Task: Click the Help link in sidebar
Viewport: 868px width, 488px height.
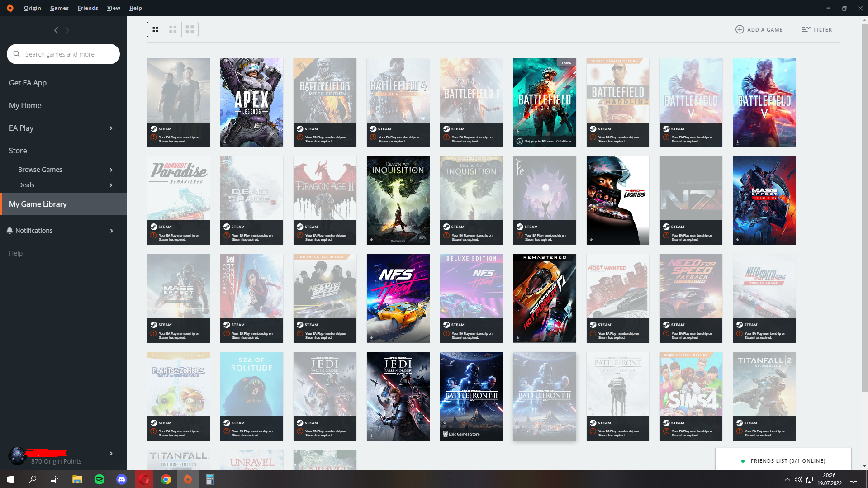Action: click(x=16, y=253)
